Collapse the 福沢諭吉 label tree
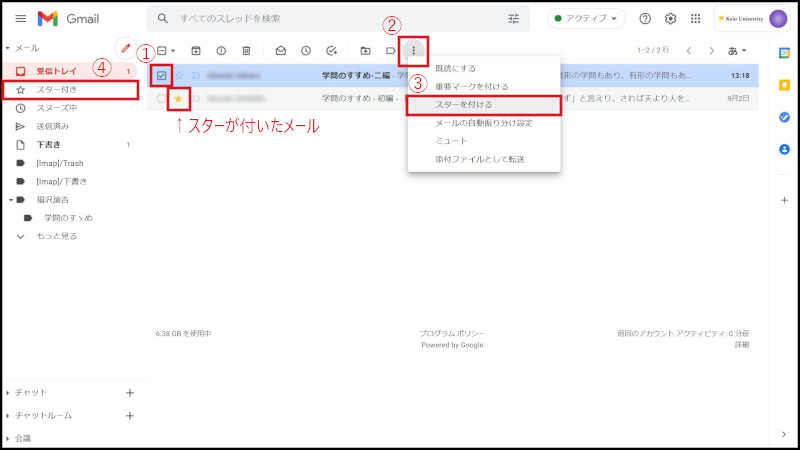Image resolution: width=800 pixels, height=450 pixels. pos(9,199)
